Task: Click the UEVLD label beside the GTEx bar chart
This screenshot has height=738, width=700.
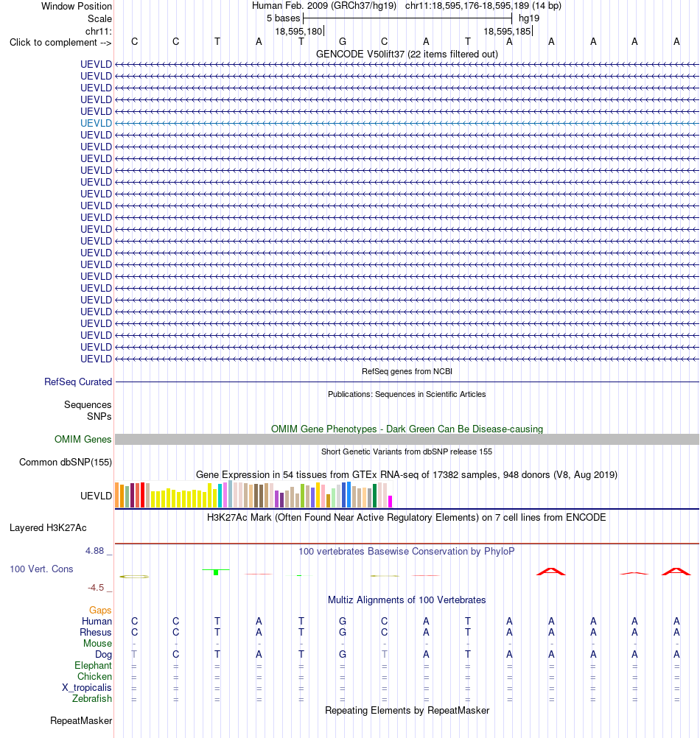Action: pyautogui.click(x=96, y=496)
